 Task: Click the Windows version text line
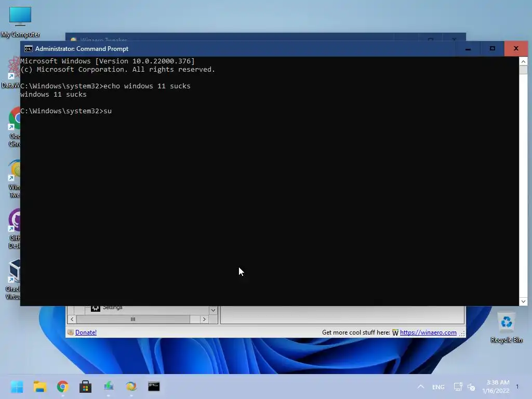coord(108,61)
